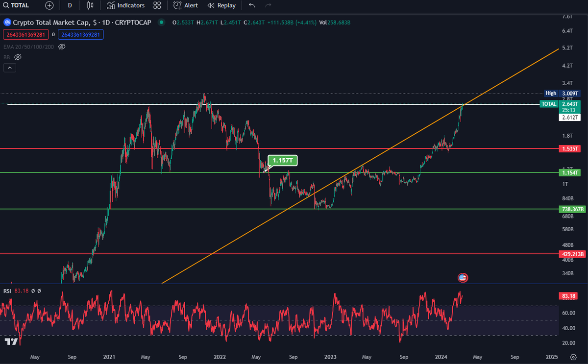This screenshot has height=364, width=588.
Task: Click the 1.535T red price label
Action: point(569,148)
